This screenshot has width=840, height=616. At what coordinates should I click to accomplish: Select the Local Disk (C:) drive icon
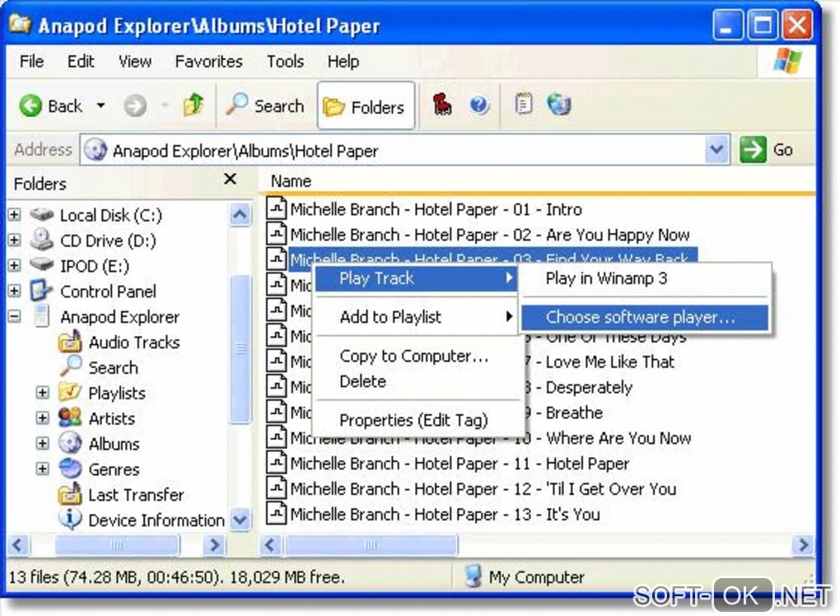coord(41,214)
